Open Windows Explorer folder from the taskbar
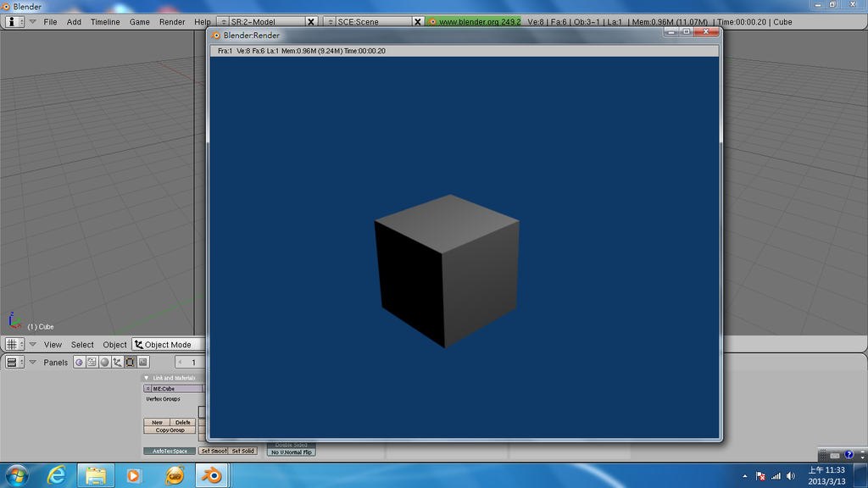The width and height of the screenshot is (868, 488). click(x=96, y=476)
